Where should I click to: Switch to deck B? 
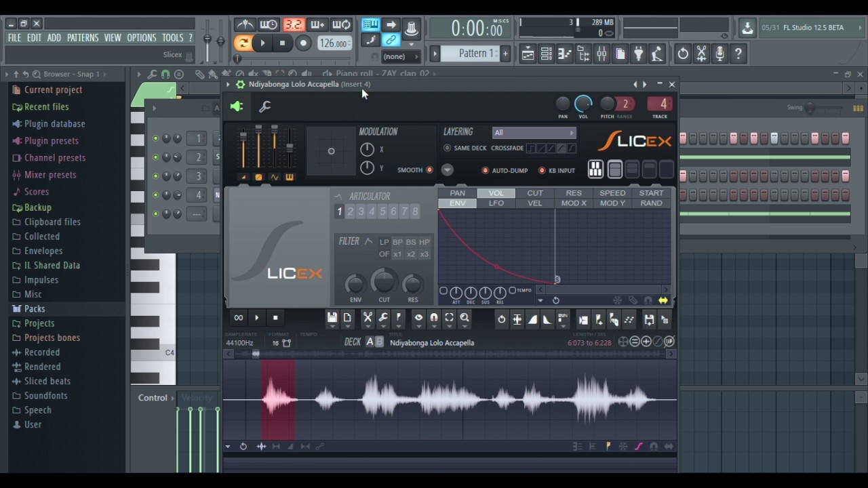[379, 342]
